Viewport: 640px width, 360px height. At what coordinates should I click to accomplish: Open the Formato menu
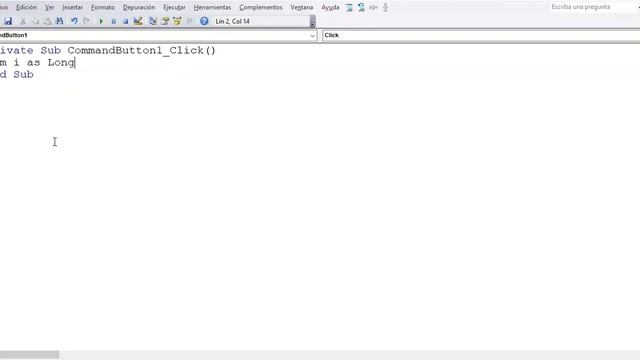tap(103, 7)
